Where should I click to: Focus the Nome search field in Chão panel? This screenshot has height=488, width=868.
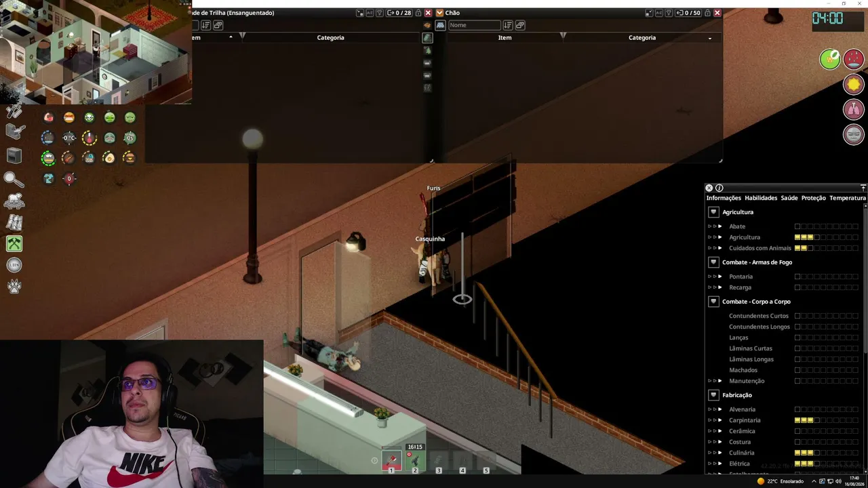[474, 25]
